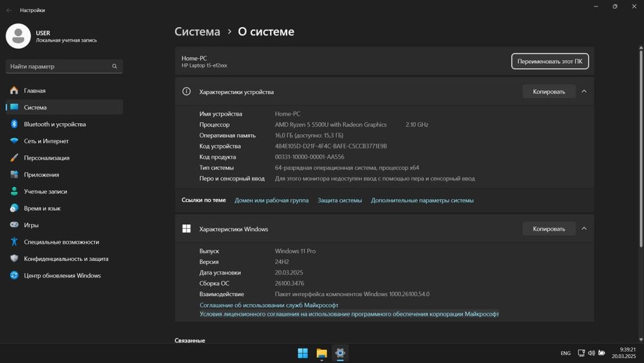
Task: Open the Учетные записи person icon
Action: tap(14, 191)
